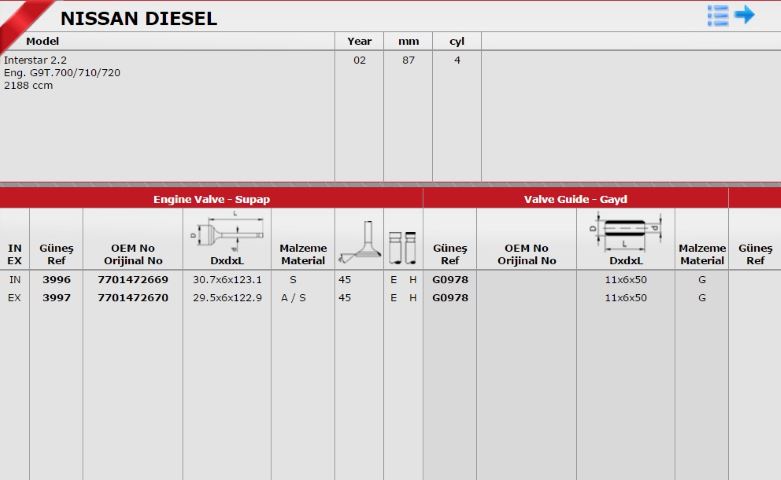Click the NISSAN DIESEL title
Image resolution: width=781 pixels, height=480 pixels.
pos(138,19)
